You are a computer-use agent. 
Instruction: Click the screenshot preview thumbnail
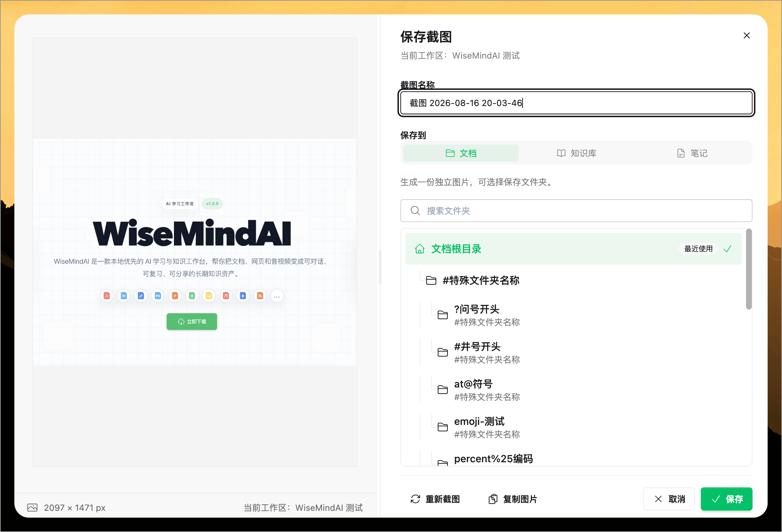click(x=195, y=252)
